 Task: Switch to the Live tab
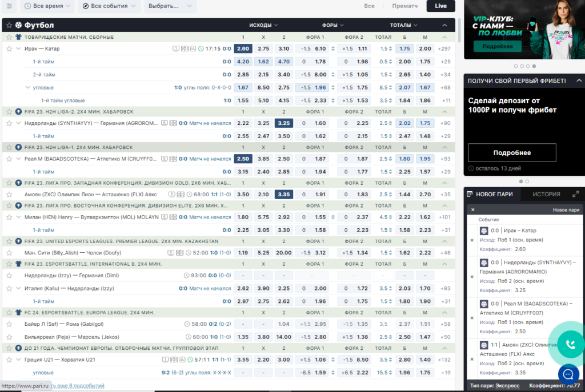click(440, 6)
